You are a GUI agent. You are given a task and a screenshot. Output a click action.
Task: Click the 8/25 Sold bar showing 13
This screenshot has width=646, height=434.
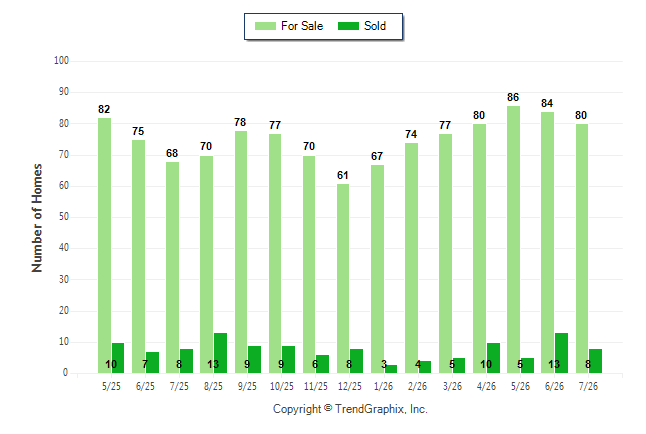[x=220, y=353]
